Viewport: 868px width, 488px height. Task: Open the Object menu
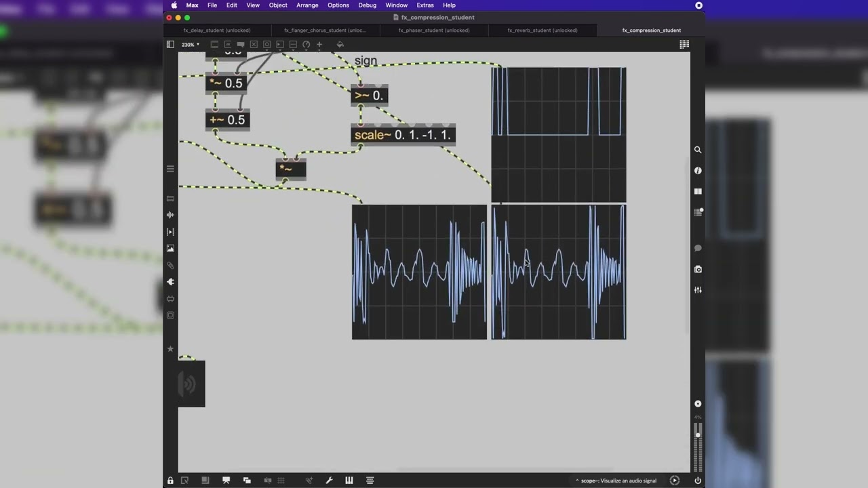pyautogui.click(x=278, y=5)
